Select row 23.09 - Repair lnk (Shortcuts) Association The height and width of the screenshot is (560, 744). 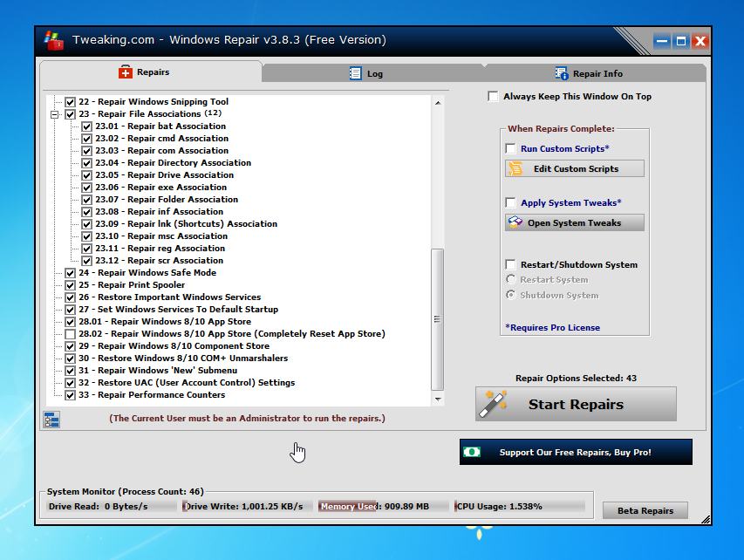click(x=186, y=224)
